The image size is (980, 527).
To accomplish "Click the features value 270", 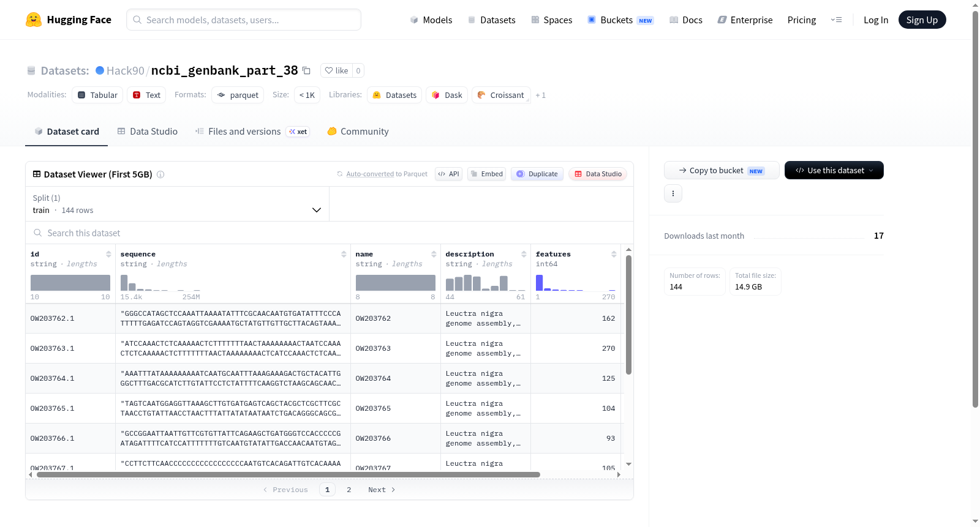I will 609,349.
